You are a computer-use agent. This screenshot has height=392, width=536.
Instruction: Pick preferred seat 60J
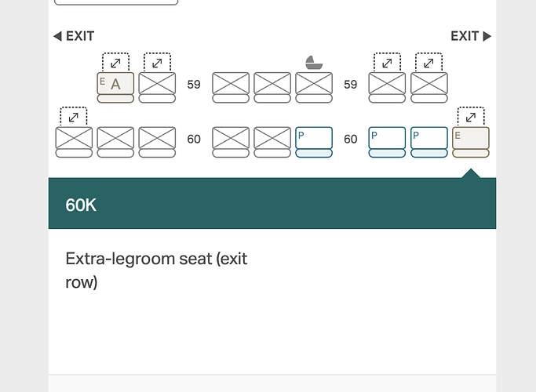429,142
